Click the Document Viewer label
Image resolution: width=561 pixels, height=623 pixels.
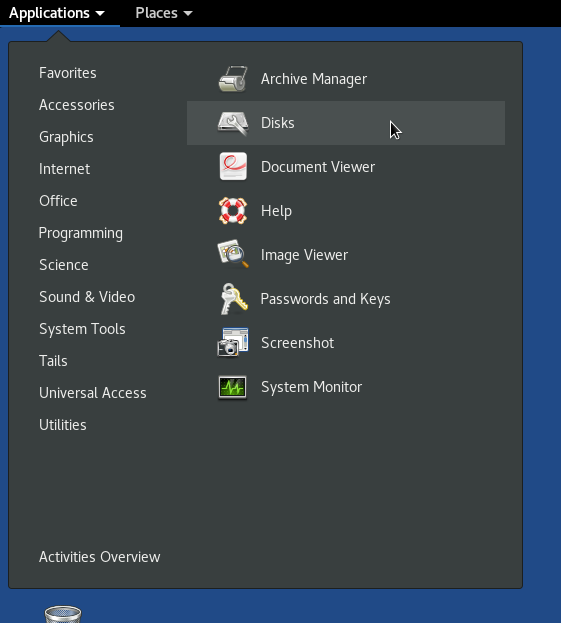pos(318,167)
